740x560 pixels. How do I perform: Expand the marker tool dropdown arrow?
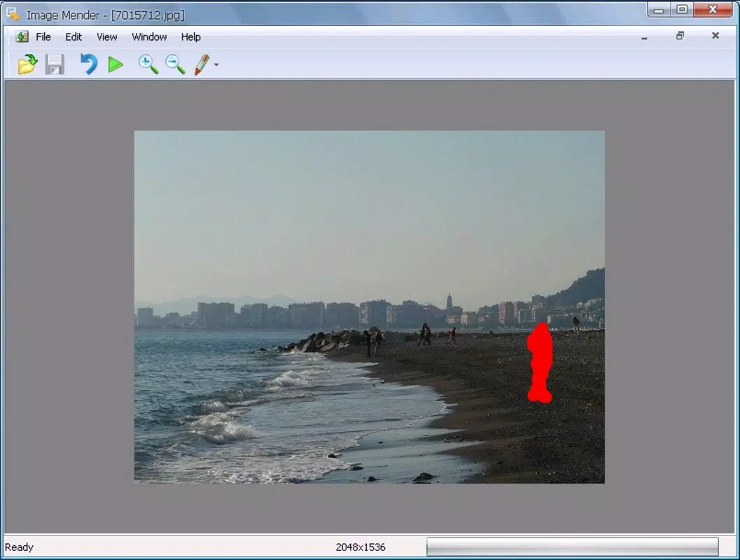coord(216,64)
